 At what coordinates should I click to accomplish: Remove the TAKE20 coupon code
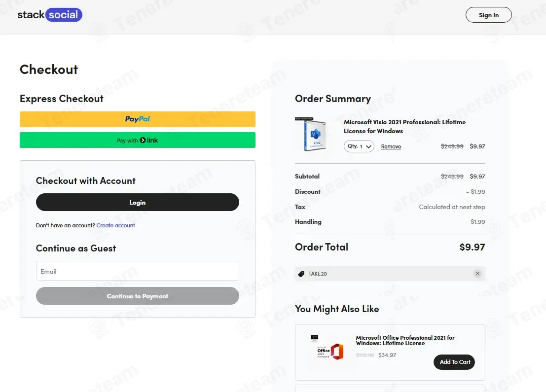point(478,274)
